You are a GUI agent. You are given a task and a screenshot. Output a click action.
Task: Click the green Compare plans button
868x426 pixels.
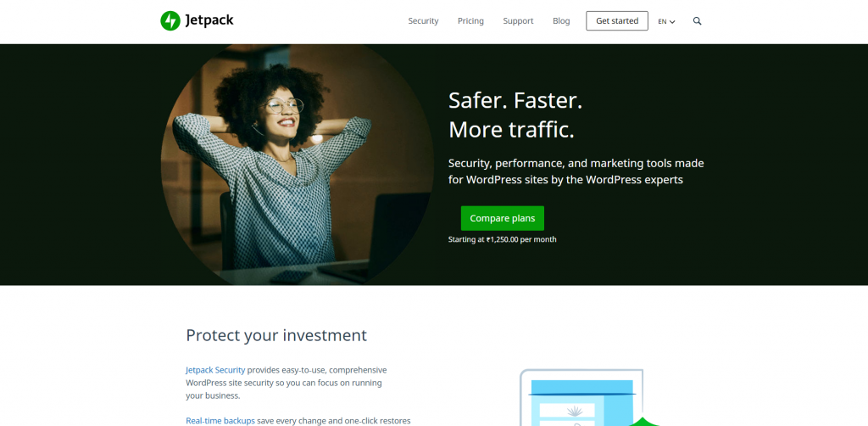tap(502, 218)
